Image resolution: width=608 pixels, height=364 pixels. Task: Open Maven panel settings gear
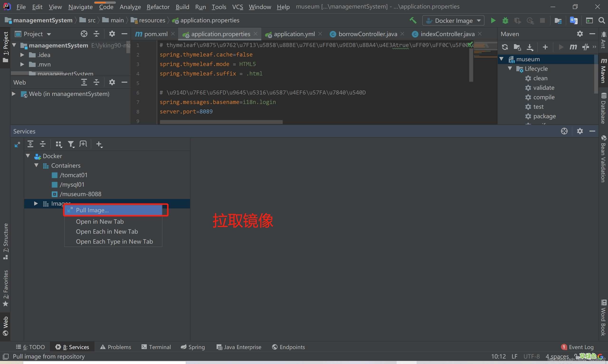580,34
